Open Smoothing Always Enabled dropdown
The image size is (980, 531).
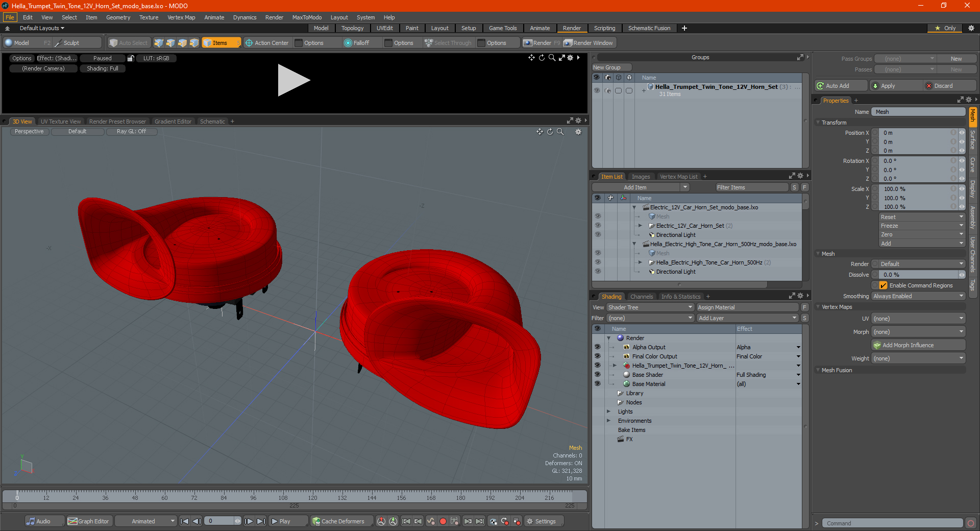(918, 296)
